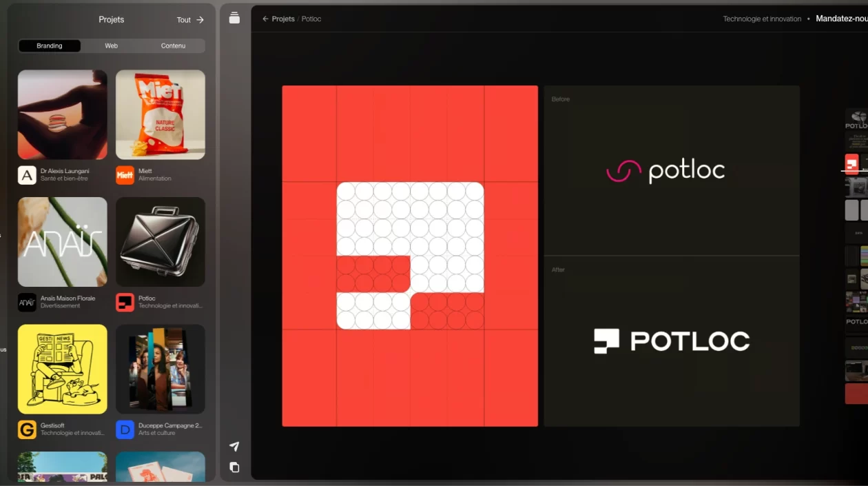Click the 'Gestisoft' project name
The image size is (868, 486).
(52, 425)
